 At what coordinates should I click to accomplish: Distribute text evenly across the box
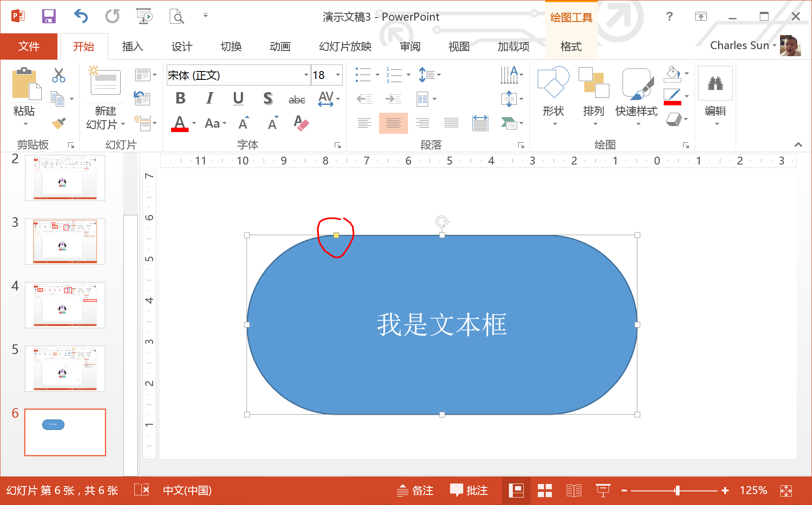[480, 123]
